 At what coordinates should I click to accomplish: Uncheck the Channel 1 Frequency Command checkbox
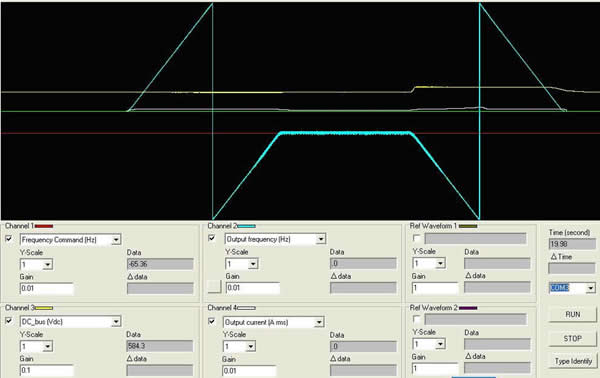9,239
